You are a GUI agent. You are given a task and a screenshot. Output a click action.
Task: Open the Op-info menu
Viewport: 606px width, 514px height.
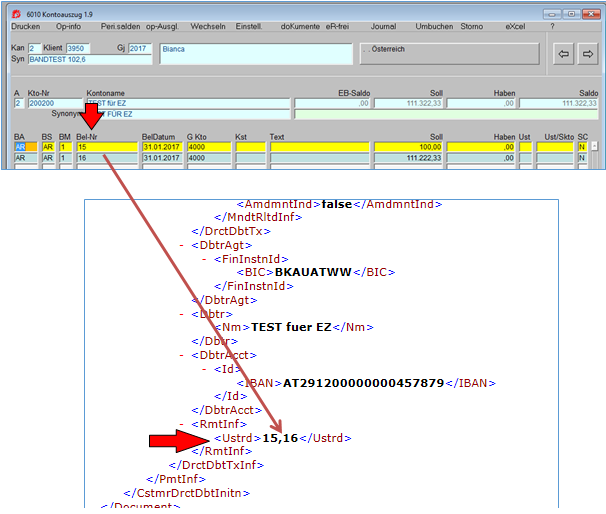[x=68, y=26]
